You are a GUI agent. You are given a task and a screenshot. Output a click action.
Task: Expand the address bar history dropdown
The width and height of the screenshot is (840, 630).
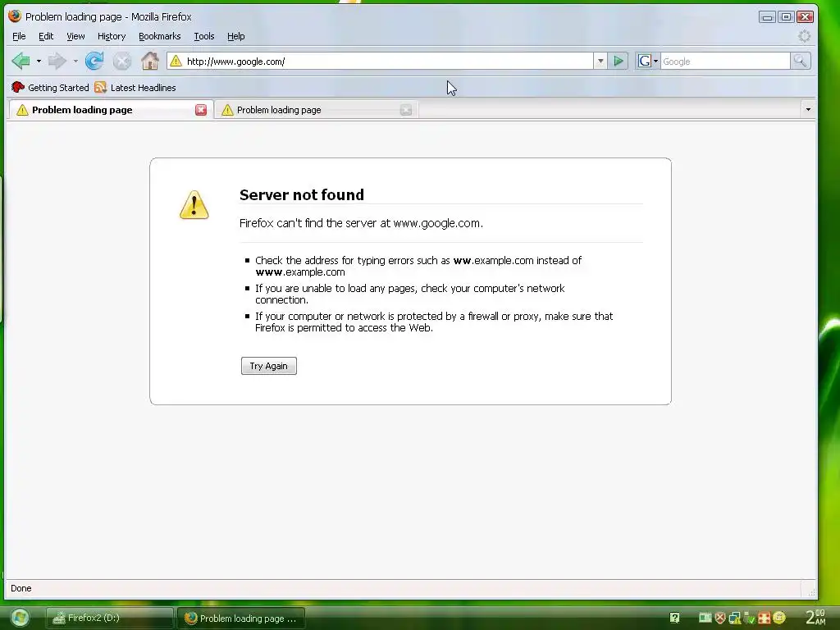[600, 61]
